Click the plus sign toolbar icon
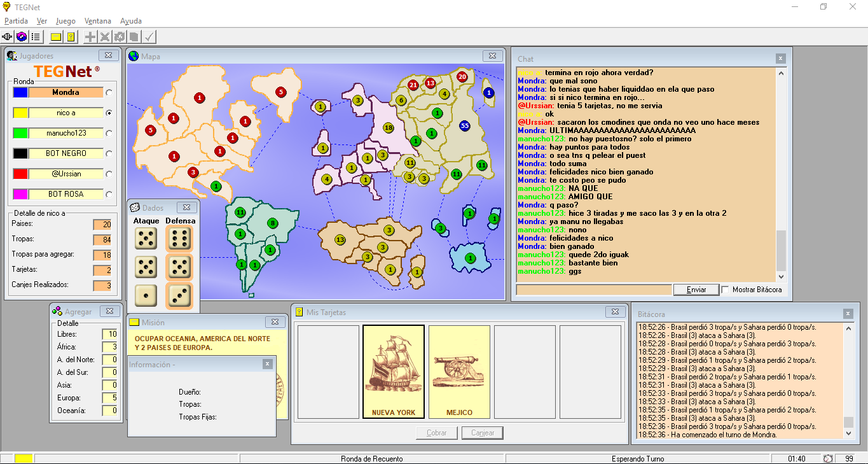The height and width of the screenshot is (464, 868). [x=91, y=37]
